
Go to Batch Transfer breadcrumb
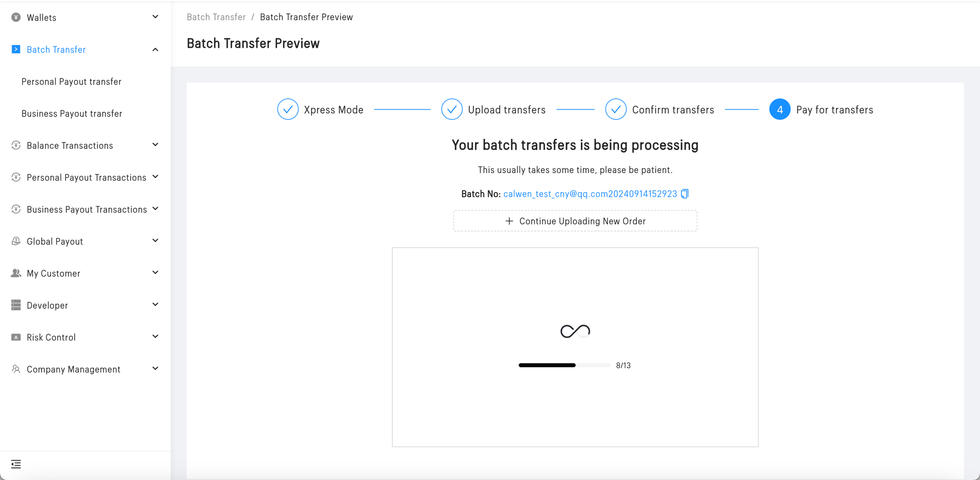pyautogui.click(x=216, y=17)
